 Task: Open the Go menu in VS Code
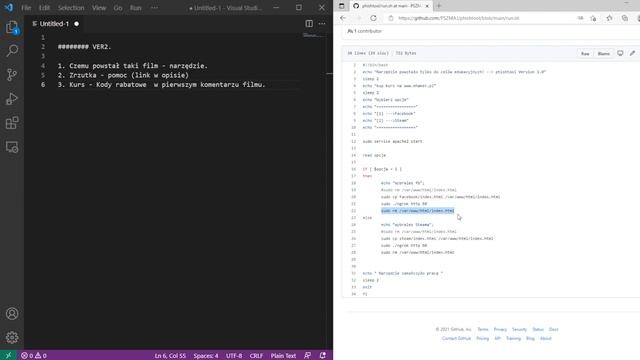coord(118,8)
